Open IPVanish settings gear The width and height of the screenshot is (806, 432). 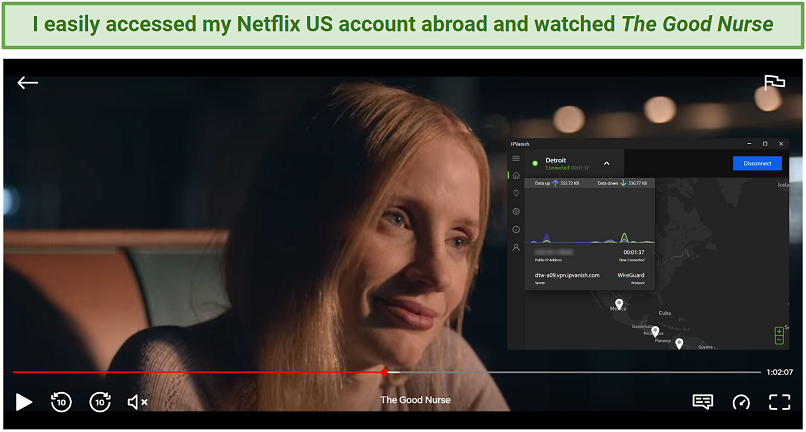516,211
